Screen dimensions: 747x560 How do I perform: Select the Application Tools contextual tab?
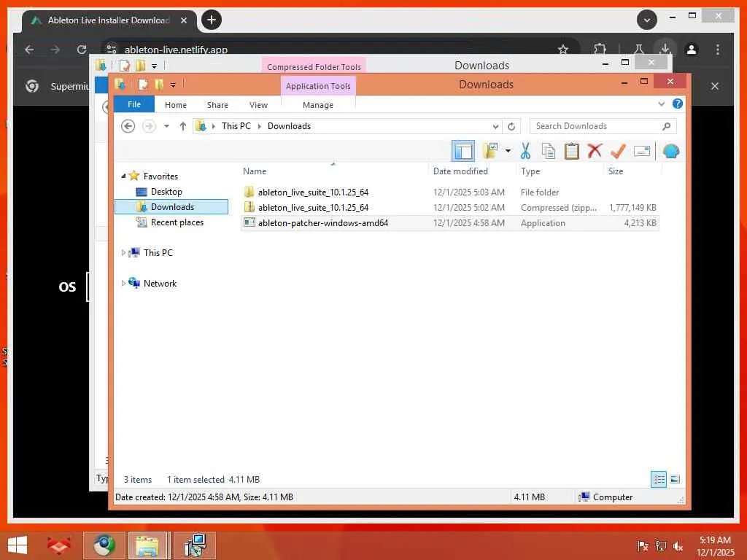[318, 86]
